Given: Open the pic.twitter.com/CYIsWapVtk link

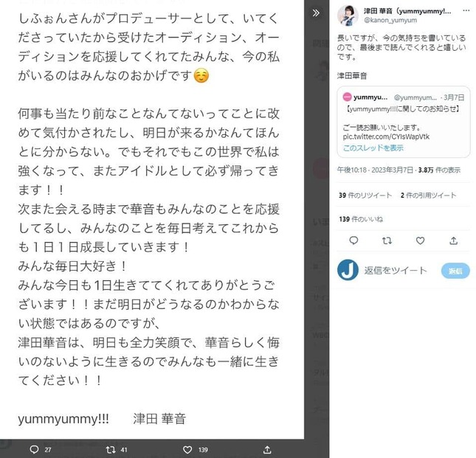Looking at the screenshot, I should [386, 136].
